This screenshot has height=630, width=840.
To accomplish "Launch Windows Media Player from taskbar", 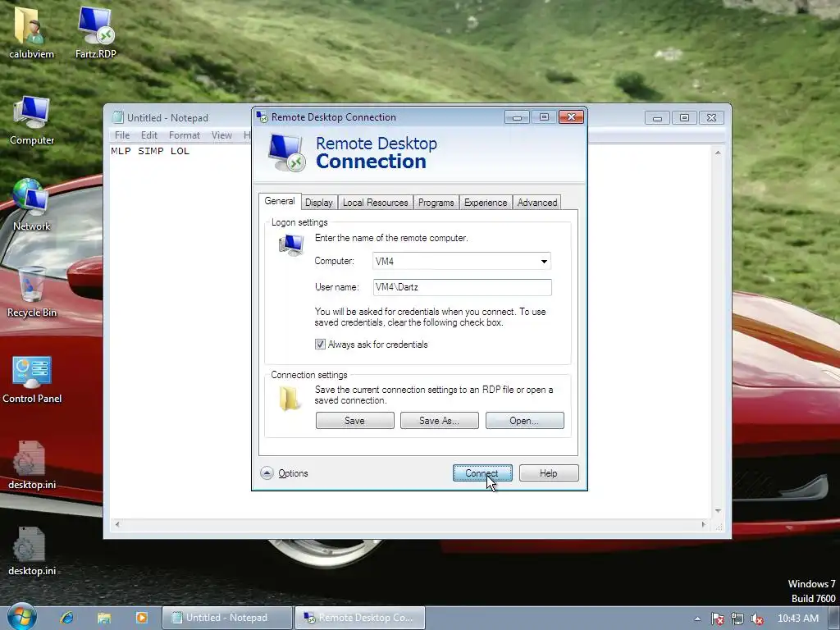I will click(141, 618).
